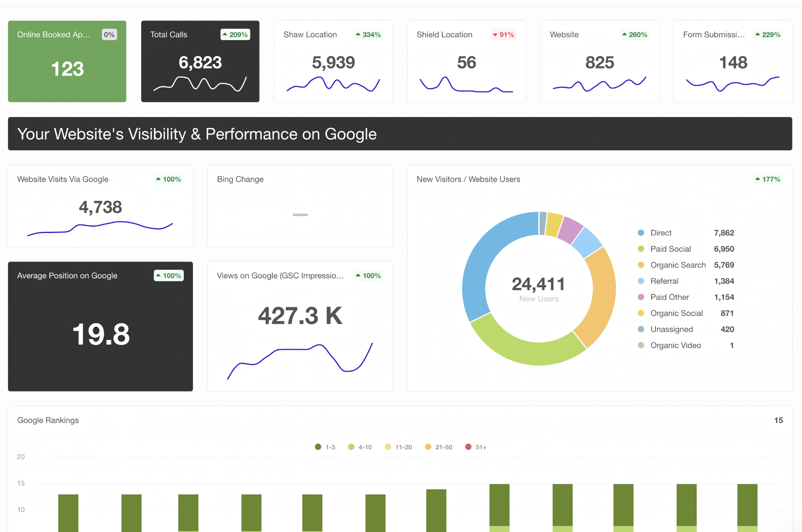Viewport: 802px width, 532px height.
Task: Click the orange Organic Search donut segment
Action: click(602, 296)
